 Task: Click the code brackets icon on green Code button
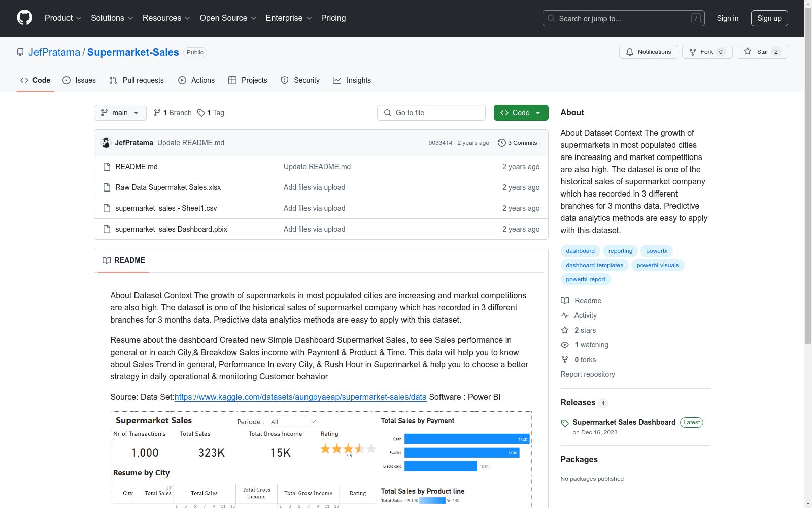(504, 113)
